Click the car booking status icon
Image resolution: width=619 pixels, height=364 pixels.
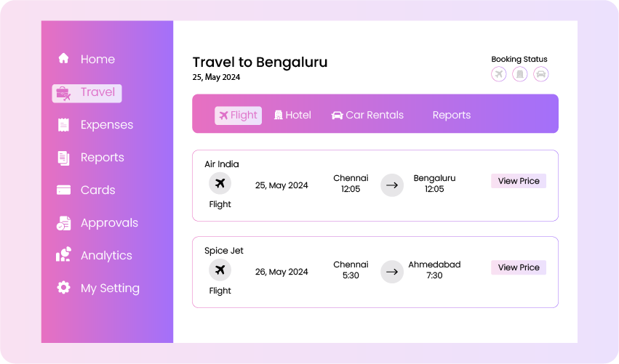(x=540, y=73)
